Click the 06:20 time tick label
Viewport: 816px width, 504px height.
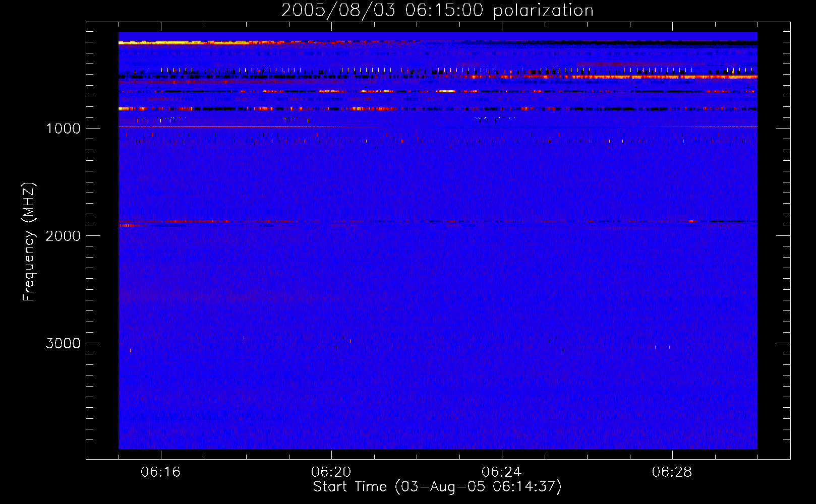[x=331, y=472]
